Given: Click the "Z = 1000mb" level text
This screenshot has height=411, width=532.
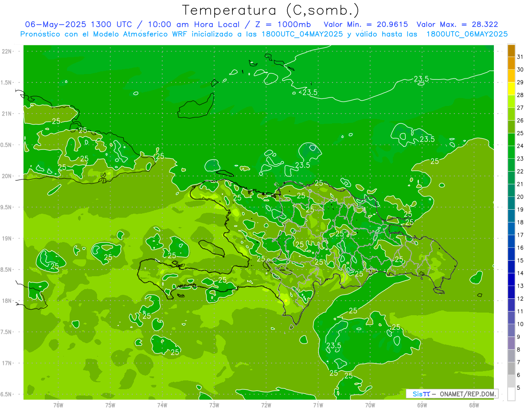Looking at the screenshot, I should click(x=281, y=24).
